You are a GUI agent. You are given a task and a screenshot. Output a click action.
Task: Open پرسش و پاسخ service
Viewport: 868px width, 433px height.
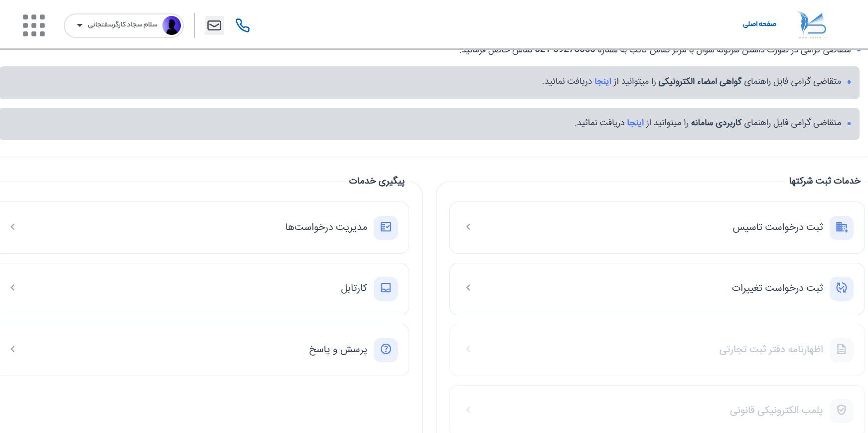click(204, 350)
